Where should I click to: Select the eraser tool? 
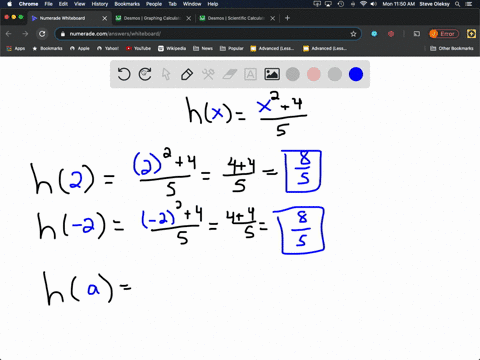[229, 74]
